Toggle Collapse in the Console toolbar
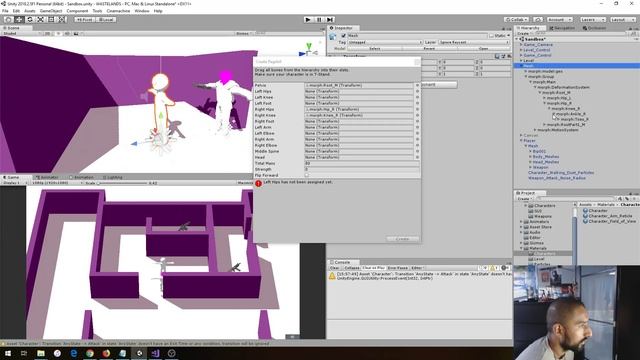 click(351, 268)
